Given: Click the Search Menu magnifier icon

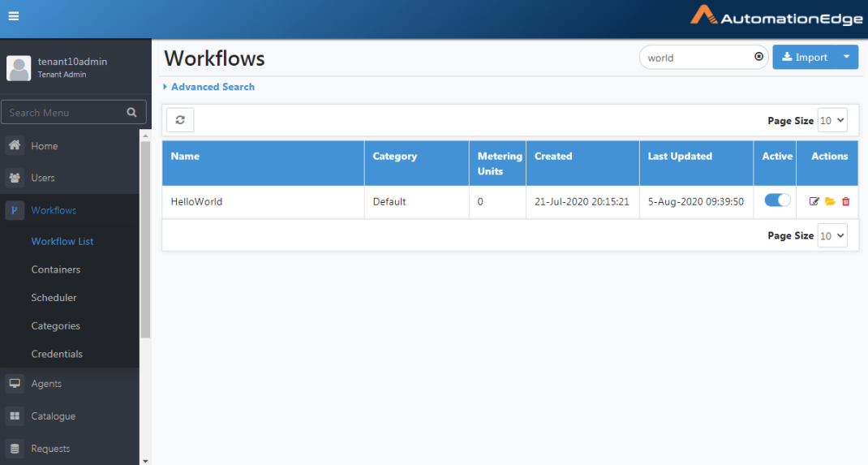Looking at the screenshot, I should (131, 112).
